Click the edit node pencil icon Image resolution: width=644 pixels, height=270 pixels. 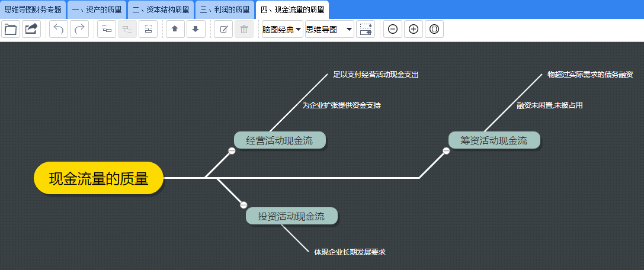[223, 29]
